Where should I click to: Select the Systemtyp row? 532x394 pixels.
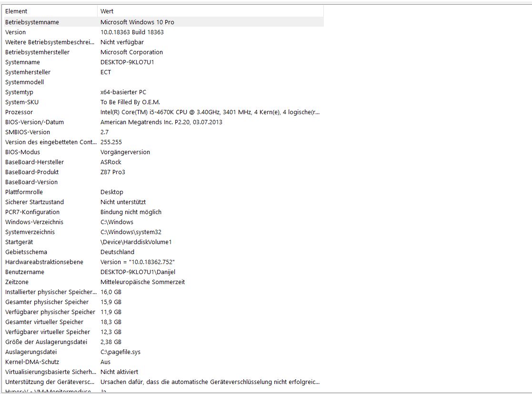(x=163, y=92)
